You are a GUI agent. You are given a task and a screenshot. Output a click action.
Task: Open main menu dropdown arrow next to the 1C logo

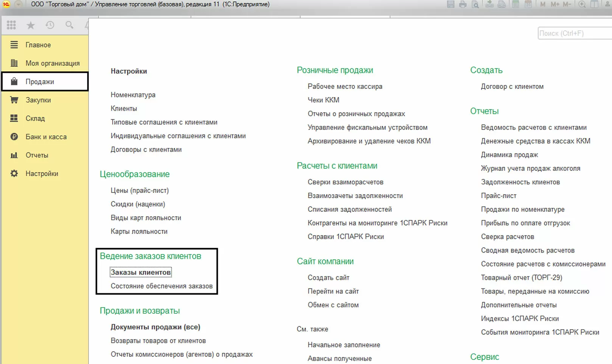coord(18,4)
